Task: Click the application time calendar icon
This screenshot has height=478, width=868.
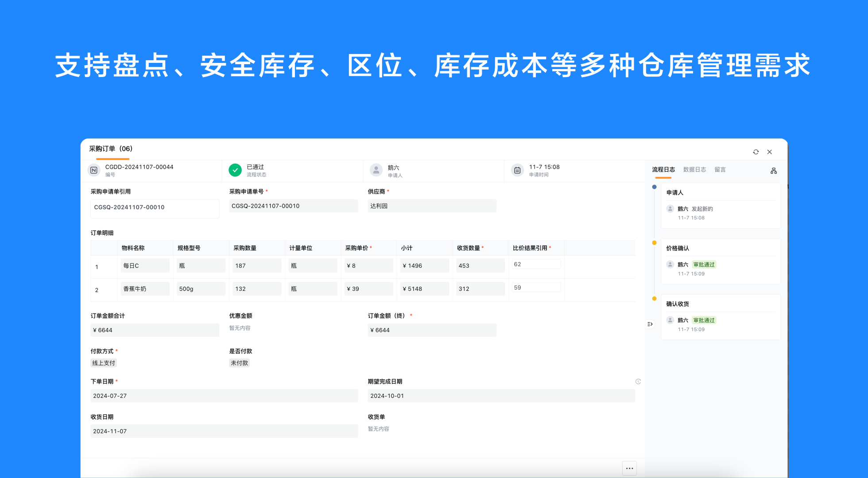Action: click(x=517, y=170)
